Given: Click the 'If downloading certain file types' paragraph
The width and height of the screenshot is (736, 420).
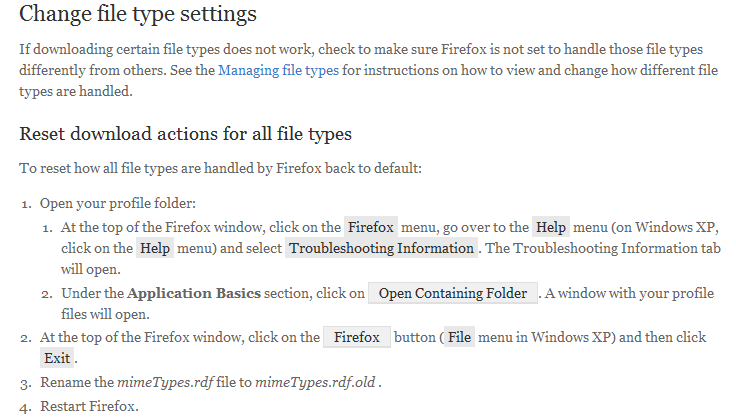Looking at the screenshot, I should tap(368, 70).
